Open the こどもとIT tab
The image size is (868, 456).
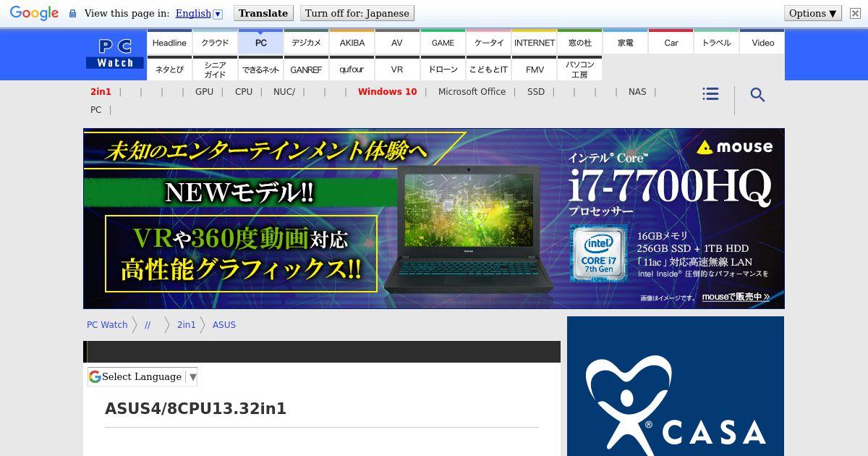click(x=488, y=69)
